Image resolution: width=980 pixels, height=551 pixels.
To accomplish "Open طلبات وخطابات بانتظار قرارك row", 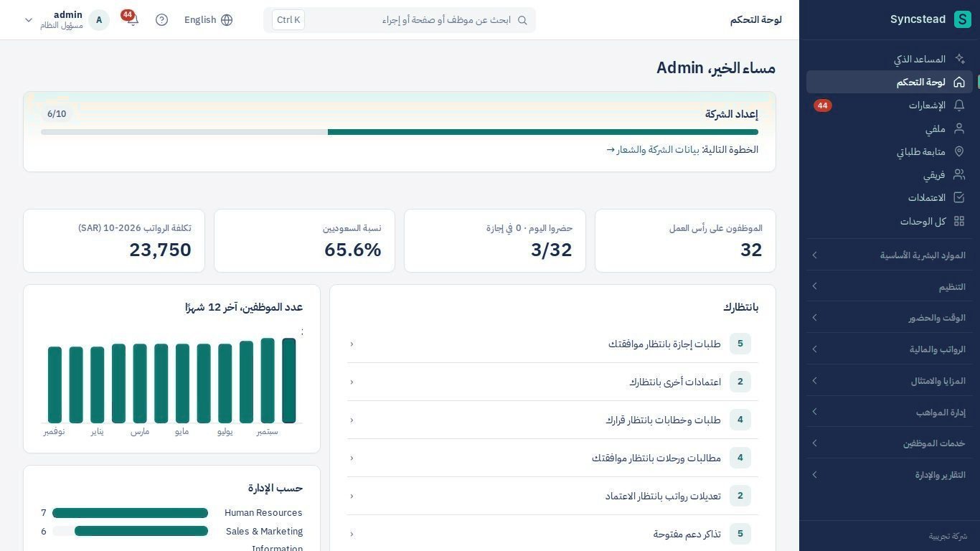I will 552,420.
